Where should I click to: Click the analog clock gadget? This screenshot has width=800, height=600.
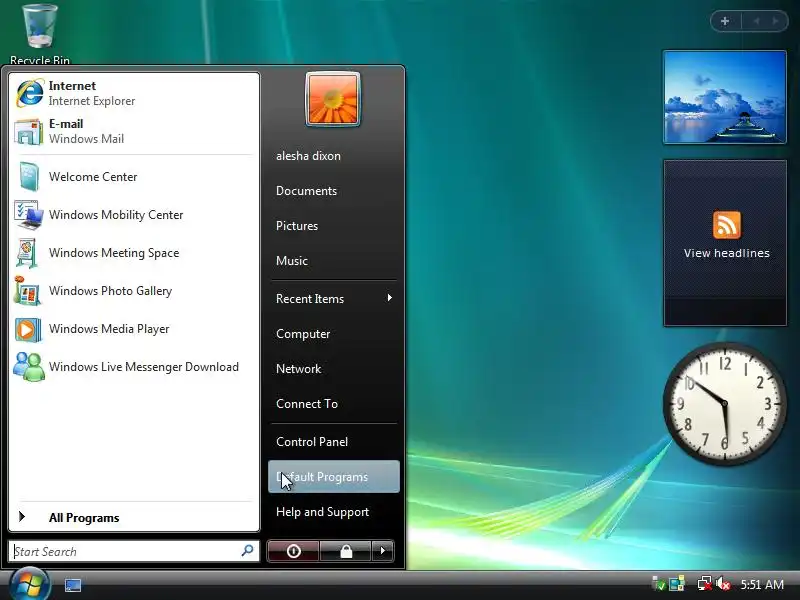tap(724, 404)
